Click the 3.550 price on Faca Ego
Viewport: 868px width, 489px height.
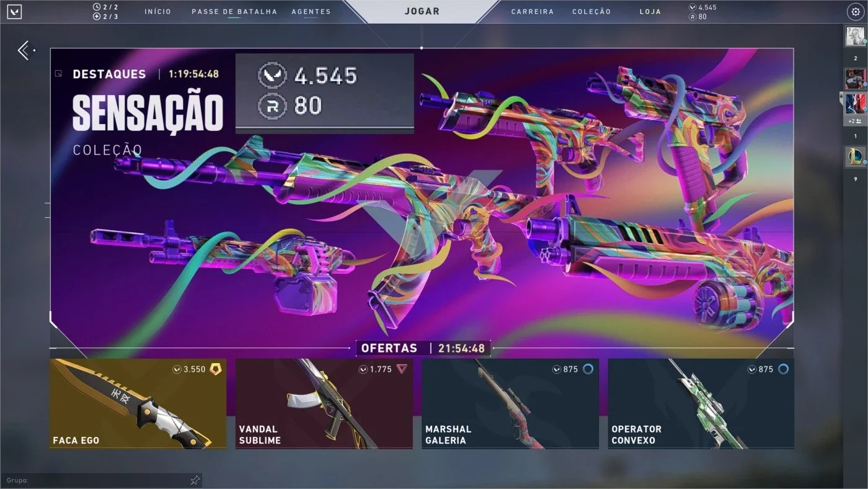coord(194,369)
